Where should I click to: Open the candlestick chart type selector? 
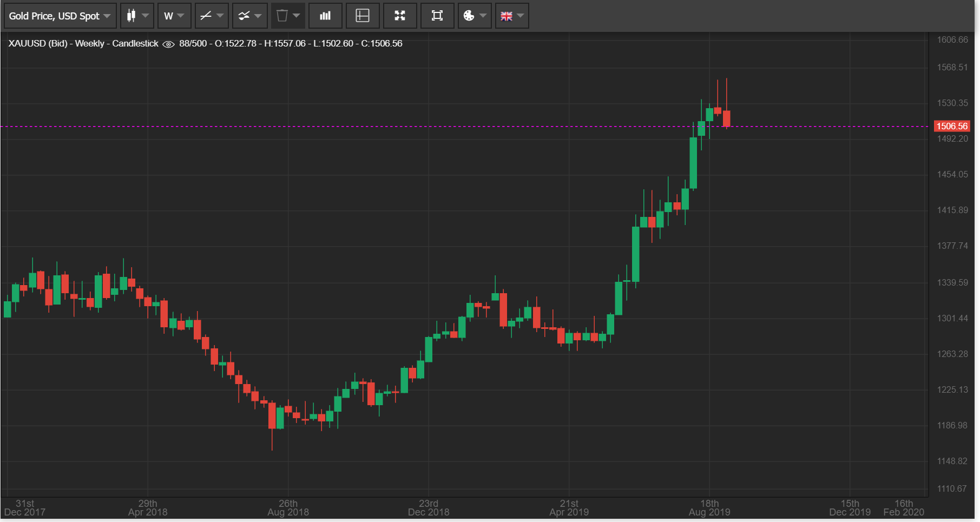[137, 16]
